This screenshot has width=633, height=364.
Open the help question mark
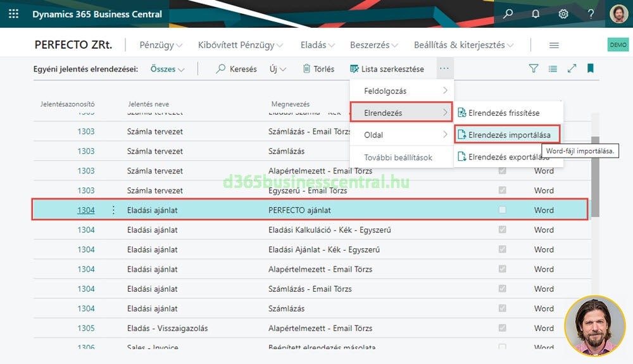click(x=591, y=14)
